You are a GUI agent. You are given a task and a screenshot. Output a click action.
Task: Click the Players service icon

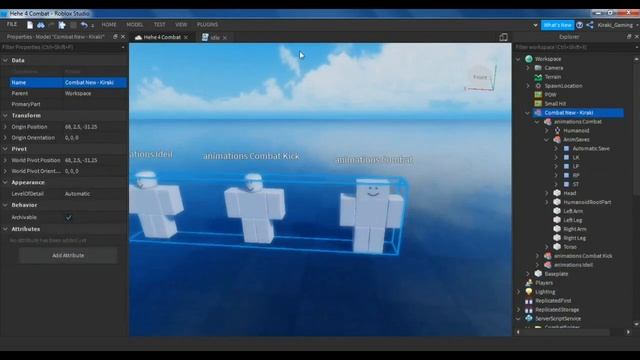click(529, 282)
